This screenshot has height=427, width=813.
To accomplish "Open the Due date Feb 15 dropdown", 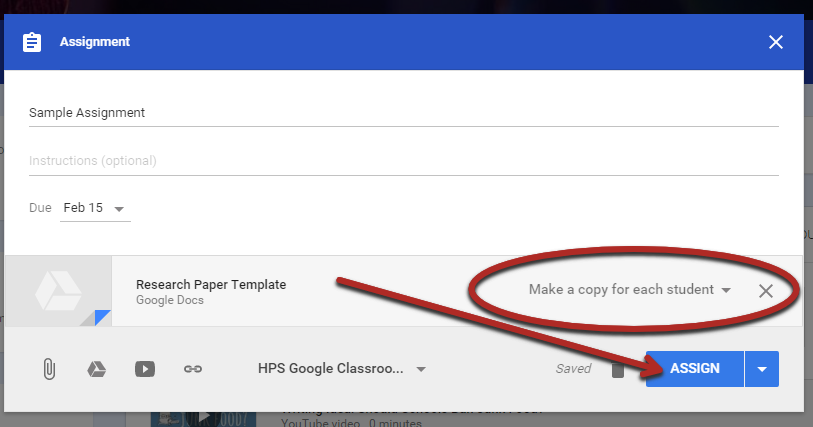I will (95, 208).
